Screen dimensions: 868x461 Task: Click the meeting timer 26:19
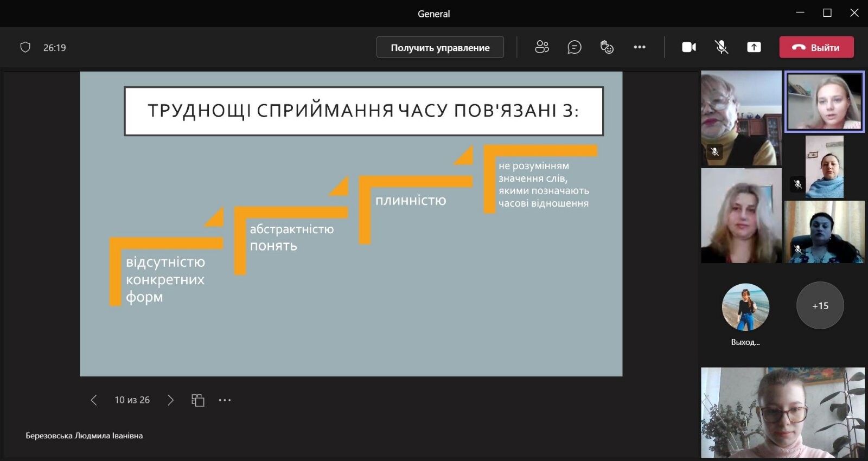coord(55,48)
